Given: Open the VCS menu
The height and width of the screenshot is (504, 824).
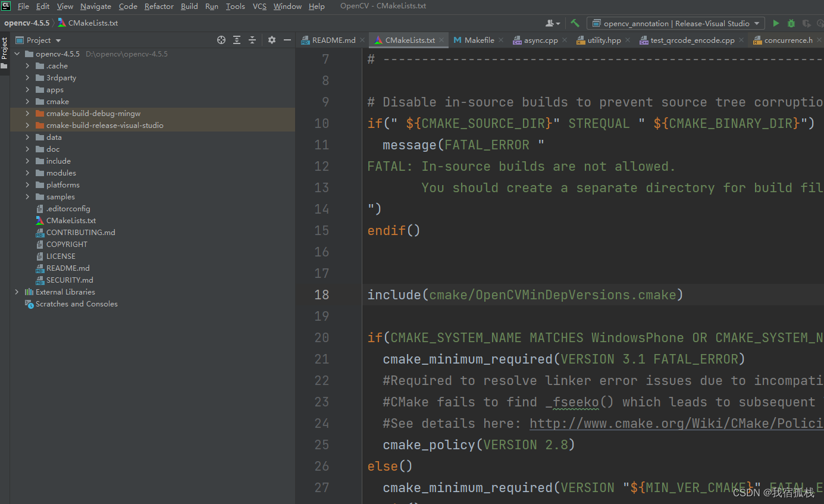Looking at the screenshot, I should pos(259,6).
